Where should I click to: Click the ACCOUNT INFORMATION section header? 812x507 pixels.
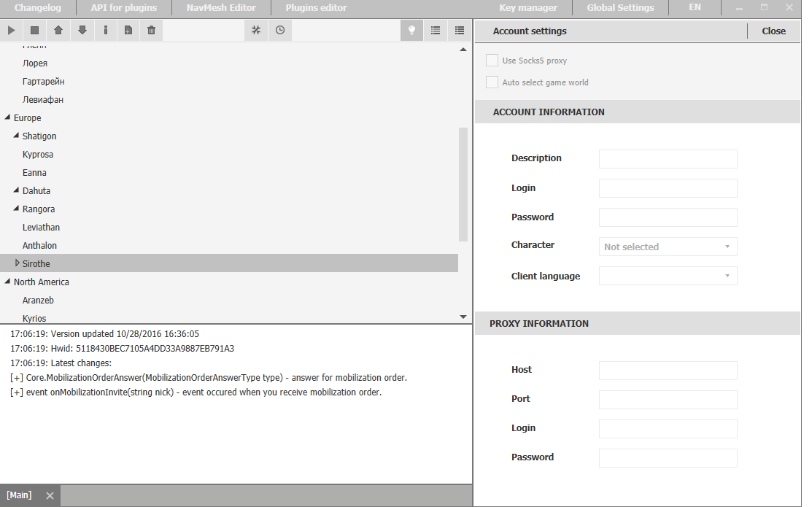pos(638,112)
